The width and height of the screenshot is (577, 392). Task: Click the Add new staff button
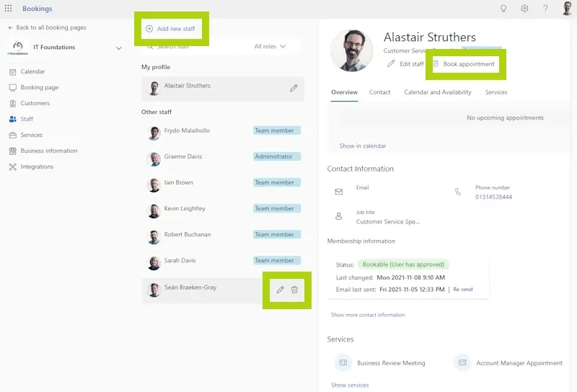tap(171, 29)
